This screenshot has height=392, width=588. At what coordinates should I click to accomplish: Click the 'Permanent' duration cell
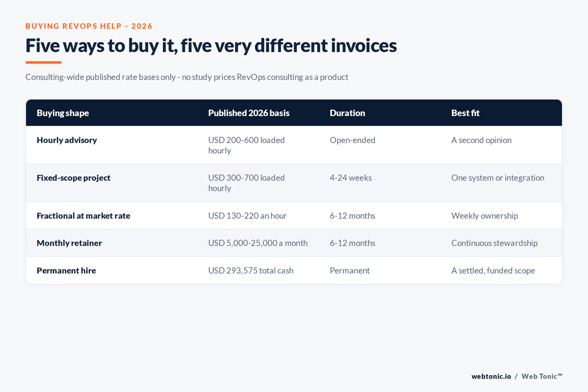coord(350,271)
